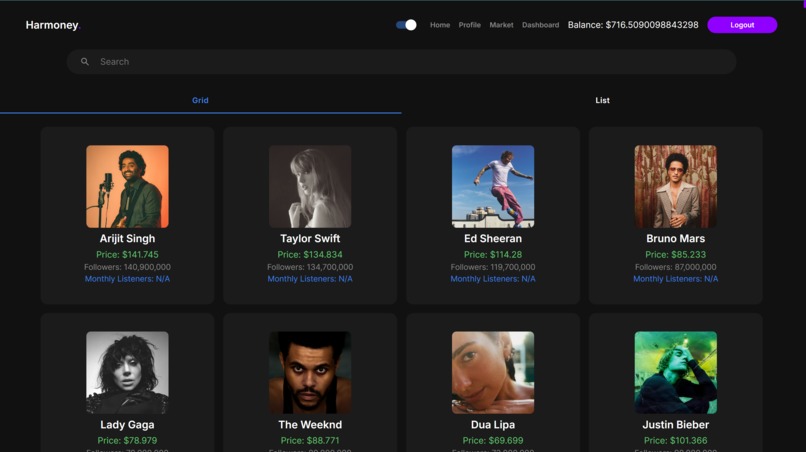Click Followers: 87,000,000 text

click(675, 267)
